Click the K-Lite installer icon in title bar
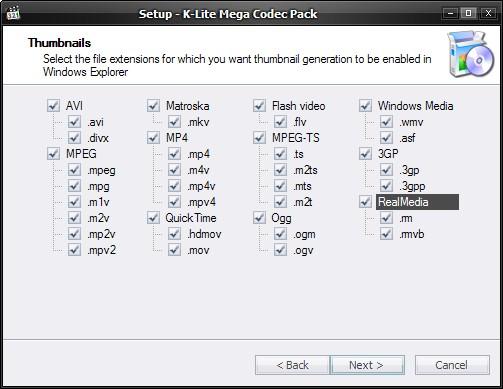Image resolution: width=503 pixels, height=389 pixels. click(x=13, y=13)
